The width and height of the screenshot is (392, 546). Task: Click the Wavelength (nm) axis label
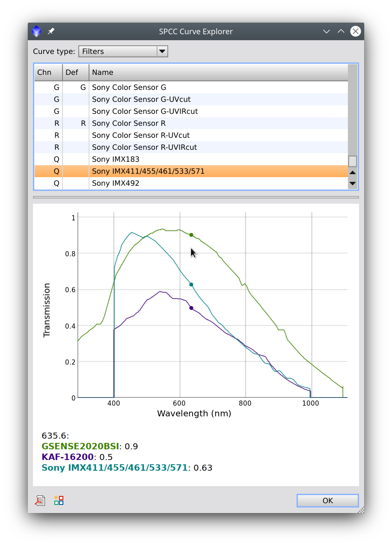[x=194, y=413]
